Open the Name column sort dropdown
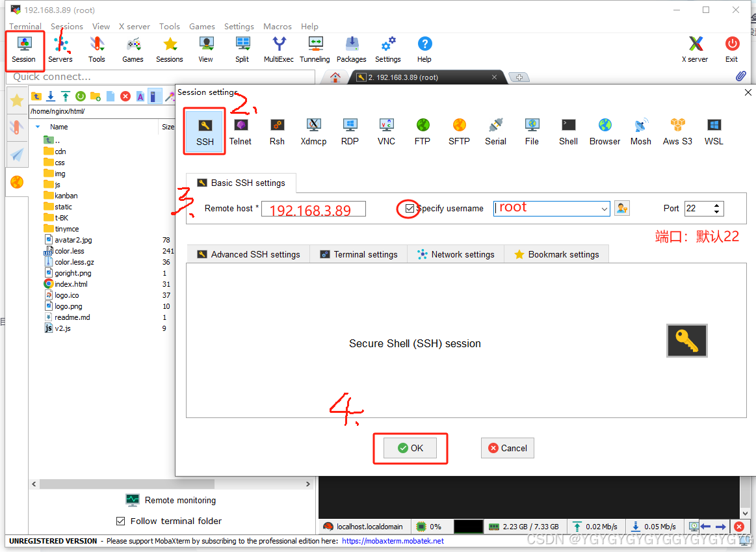The image size is (756, 552). coord(37,125)
